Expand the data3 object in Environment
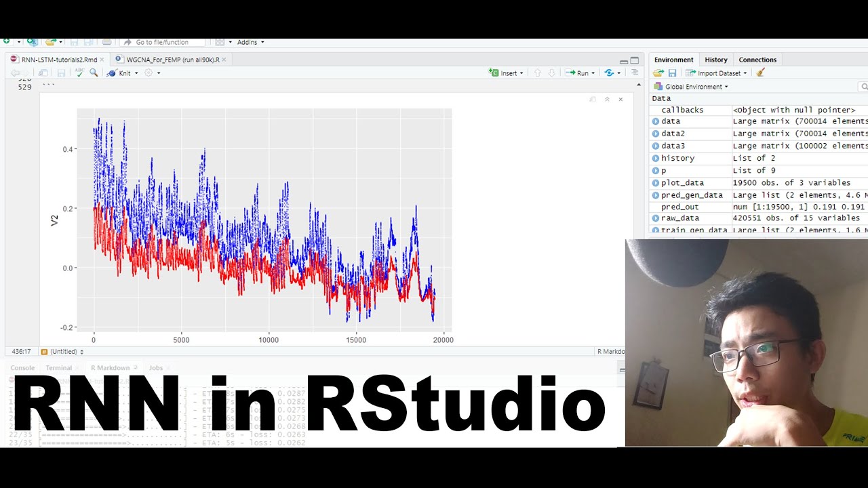Screen dimensions: 868x488 click(x=656, y=146)
